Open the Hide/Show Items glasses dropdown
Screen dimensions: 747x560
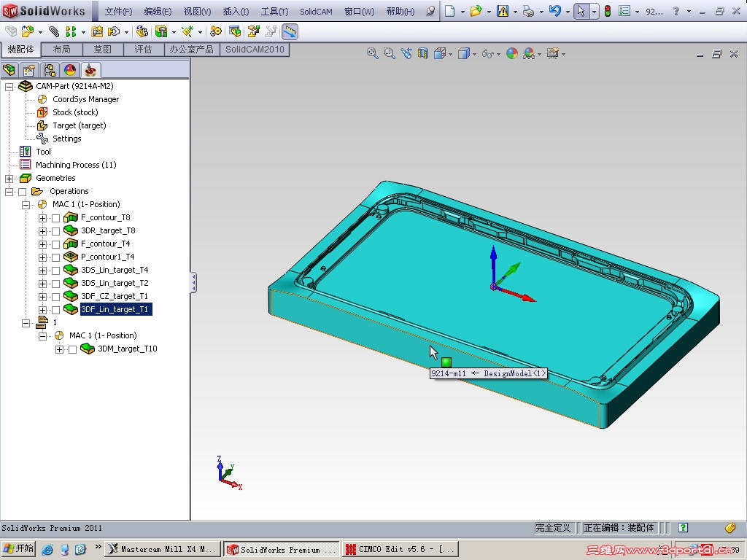pyautogui.click(x=498, y=53)
